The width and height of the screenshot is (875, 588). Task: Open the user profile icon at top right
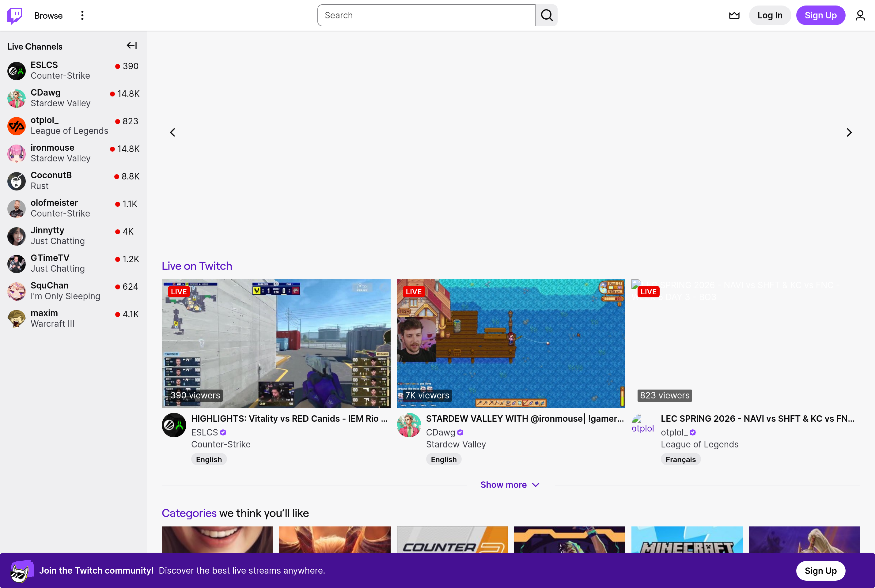coord(860,15)
